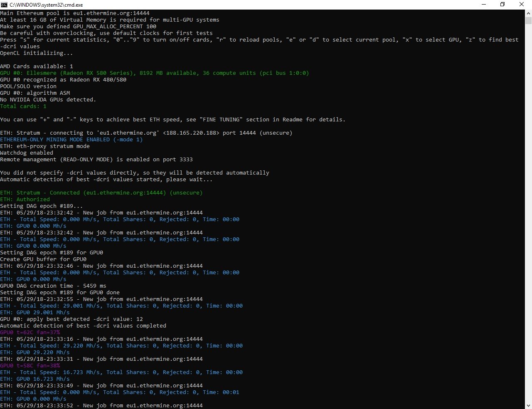This screenshot has height=409, width=532.
Task: Close the cmd.exe window
Action: click(x=522, y=5)
